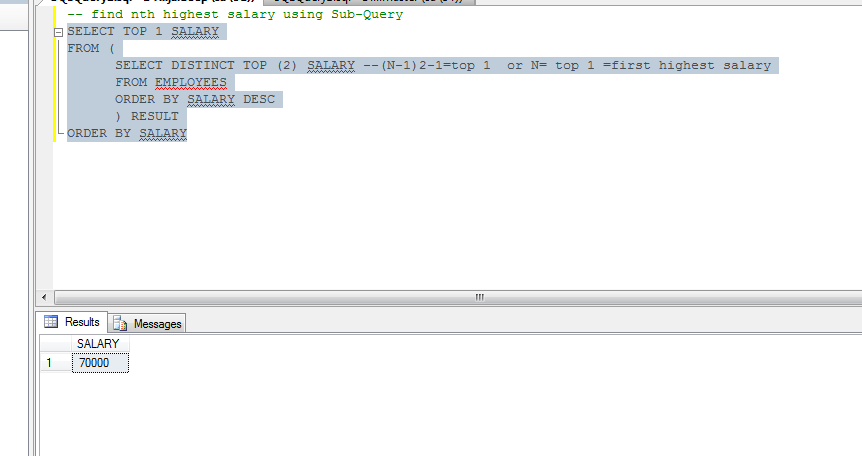Click SALARY in the SELECT TOP 1 line
862x456 pixels.
tap(195, 31)
